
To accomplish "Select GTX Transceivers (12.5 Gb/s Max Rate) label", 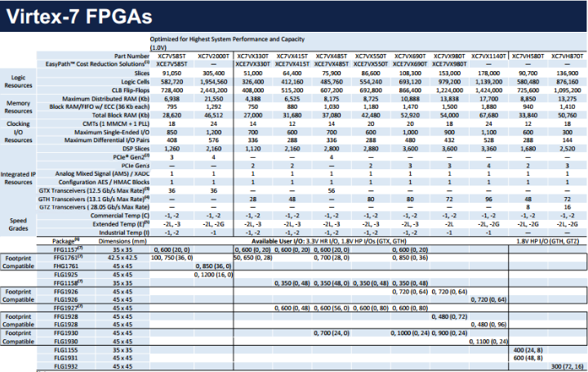I will [x=94, y=190].
